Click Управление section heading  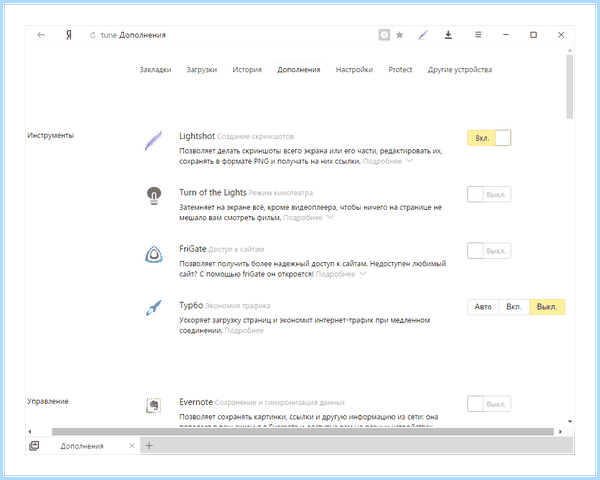click(x=48, y=402)
